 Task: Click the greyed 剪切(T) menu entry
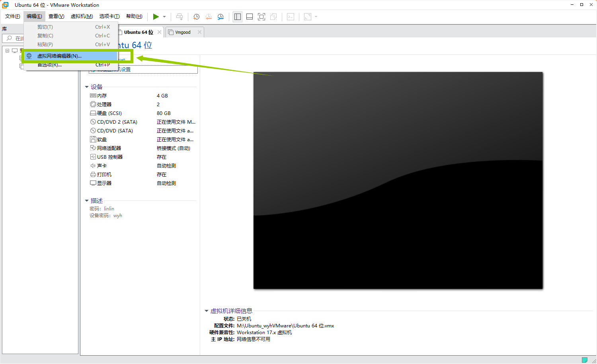71,27
